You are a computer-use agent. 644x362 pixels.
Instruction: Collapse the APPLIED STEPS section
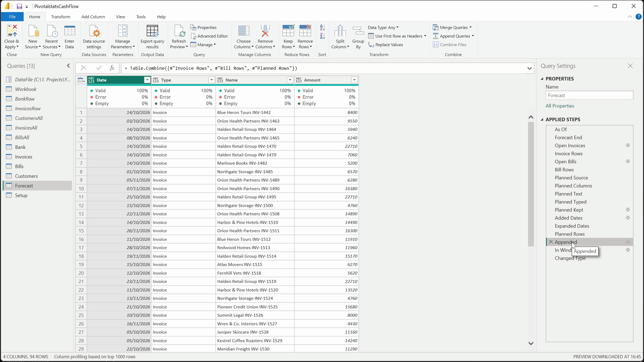[542, 119]
